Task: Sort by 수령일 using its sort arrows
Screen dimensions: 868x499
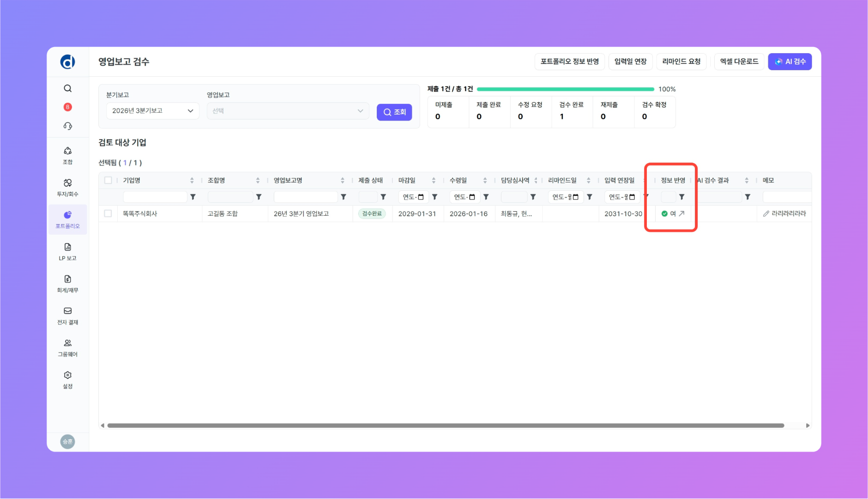Action: [x=485, y=180]
